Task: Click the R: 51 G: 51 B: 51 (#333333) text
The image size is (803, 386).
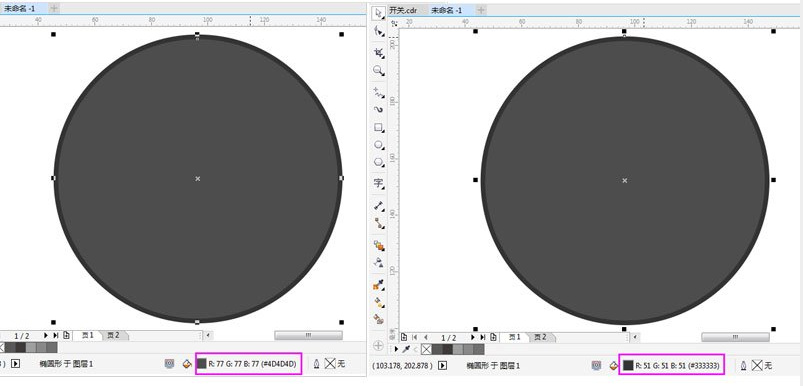Action: (x=678, y=366)
